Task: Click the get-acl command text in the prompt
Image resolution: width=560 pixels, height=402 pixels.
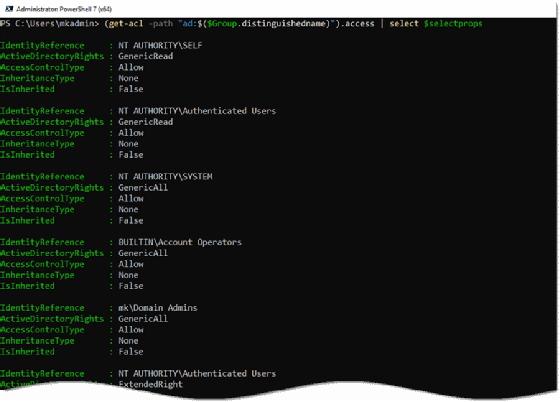Action: (126, 24)
